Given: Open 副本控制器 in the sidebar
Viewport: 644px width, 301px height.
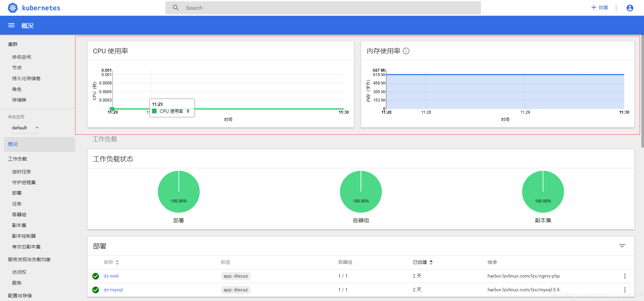Looking at the screenshot, I should (24, 236).
